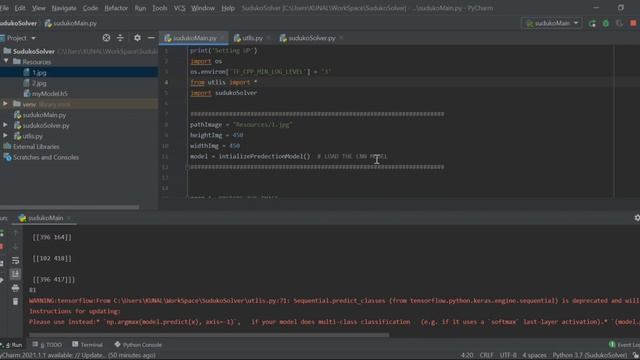Print the Run console output
Viewport: 640px width, 360px height.
[16, 288]
